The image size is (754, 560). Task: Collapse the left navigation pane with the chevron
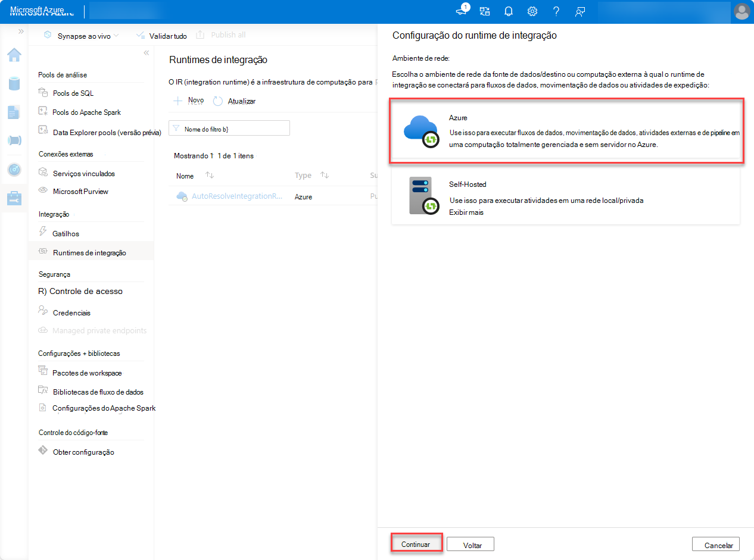(x=146, y=52)
